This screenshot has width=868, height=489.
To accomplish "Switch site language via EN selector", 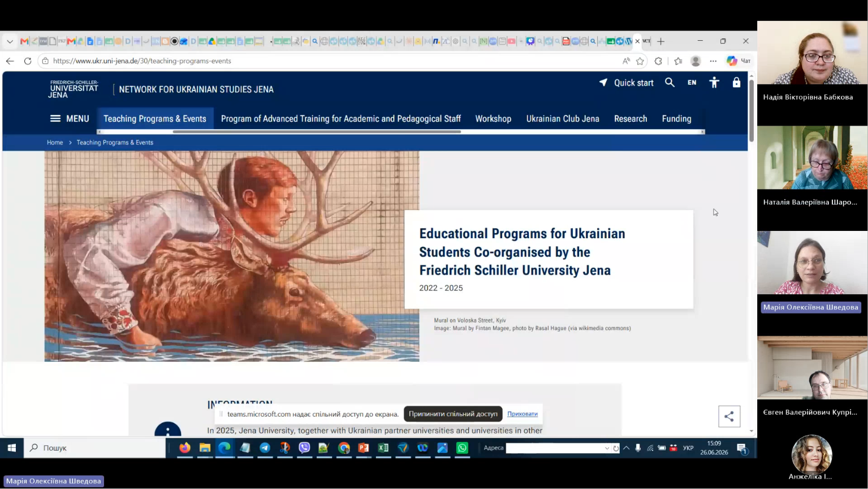I will 692,83.
